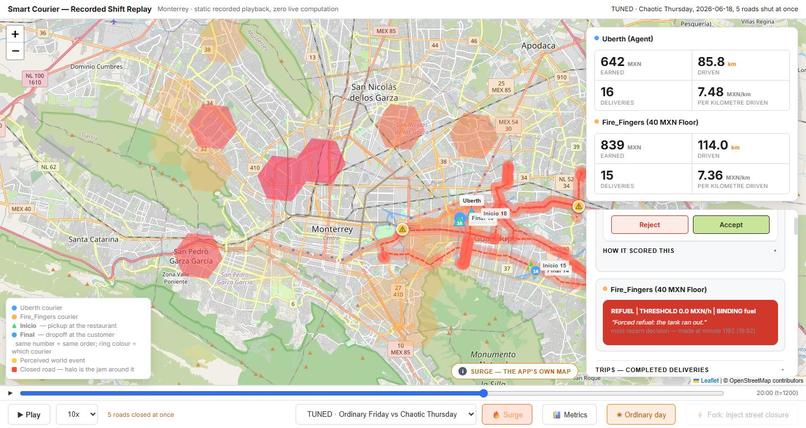Click Uberth deliveries count 16
806x428 pixels.
coord(607,92)
